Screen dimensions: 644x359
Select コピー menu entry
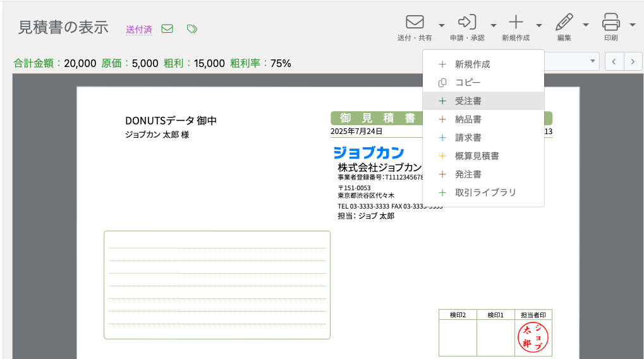pyautogui.click(x=468, y=83)
